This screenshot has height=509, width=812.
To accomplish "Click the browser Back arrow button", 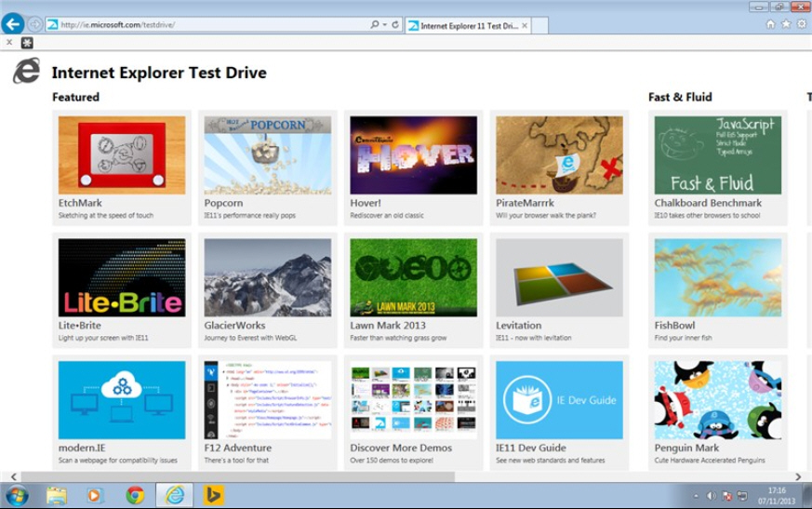I will pos(13,24).
